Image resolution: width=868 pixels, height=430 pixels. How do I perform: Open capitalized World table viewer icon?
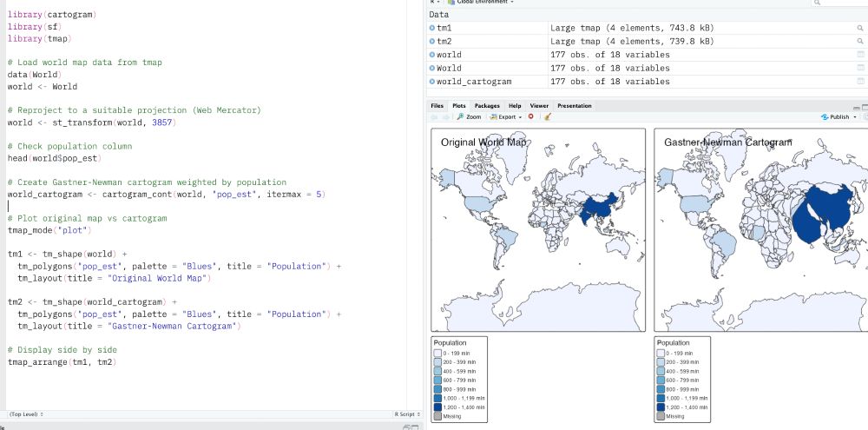860,68
